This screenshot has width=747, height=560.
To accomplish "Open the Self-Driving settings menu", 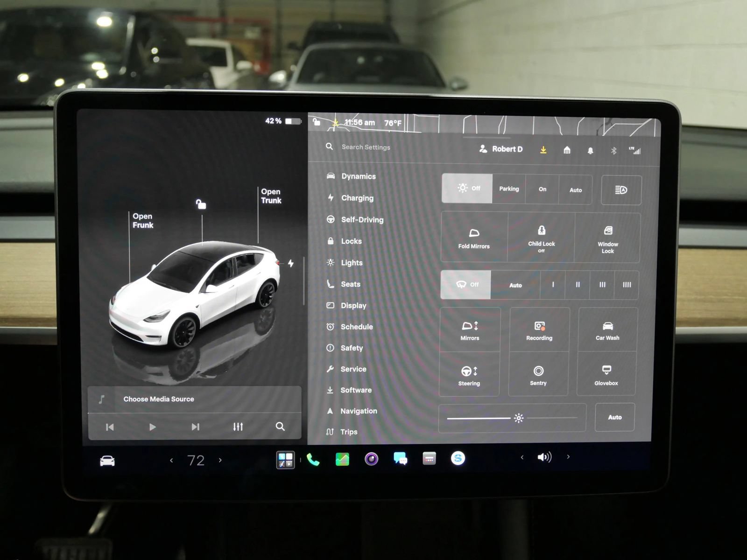I will tap(355, 219).
